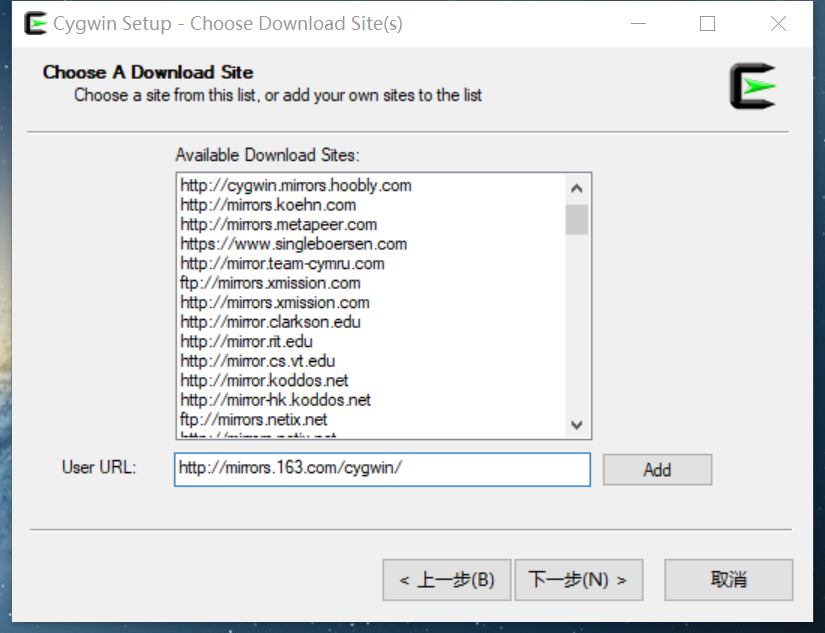Click the Cygwin logo in the title bar
The image size is (825, 633).
tap(35, 23)
